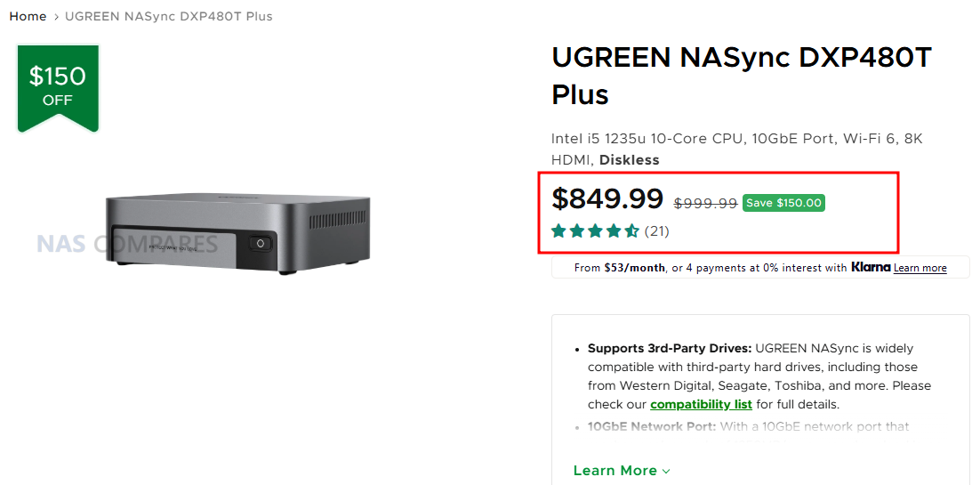Expand the green Learn More section
Image resolution: width=980 pixels, height=485 pixels.
tap(615, 471)
